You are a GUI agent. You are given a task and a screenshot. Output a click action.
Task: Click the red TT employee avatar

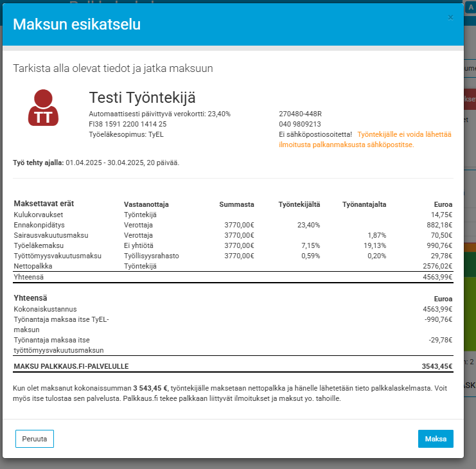(x=43, y=108)
